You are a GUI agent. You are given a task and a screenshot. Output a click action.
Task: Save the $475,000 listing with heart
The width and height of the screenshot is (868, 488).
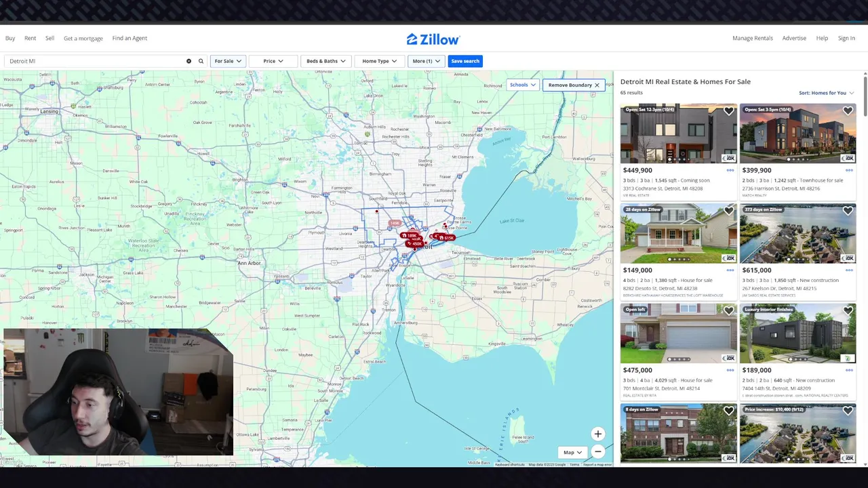728,311
